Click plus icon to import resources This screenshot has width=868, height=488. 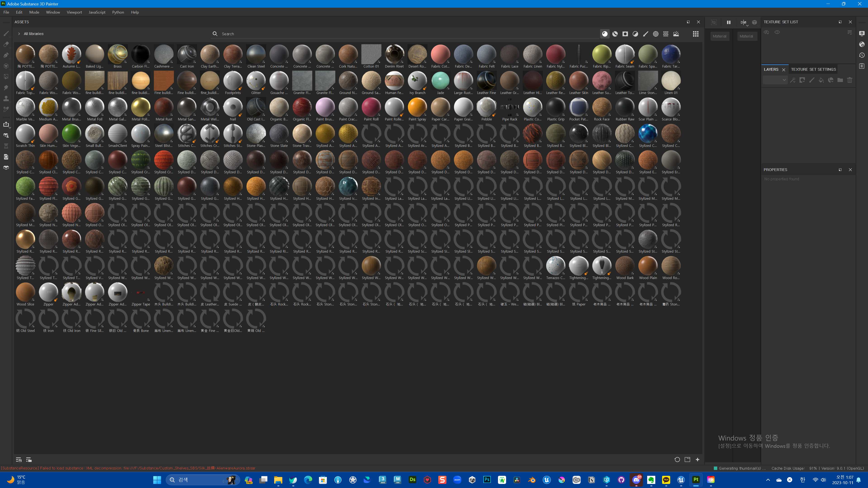click(698, 459)
